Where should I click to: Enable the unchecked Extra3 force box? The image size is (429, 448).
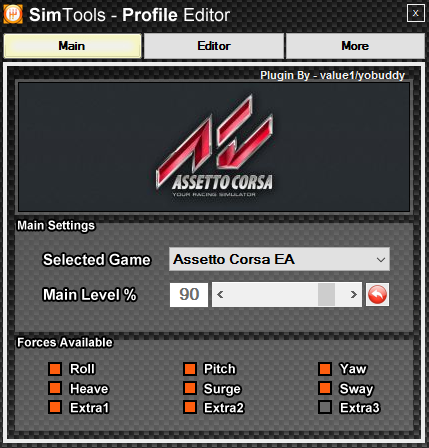tap(325, 407)
